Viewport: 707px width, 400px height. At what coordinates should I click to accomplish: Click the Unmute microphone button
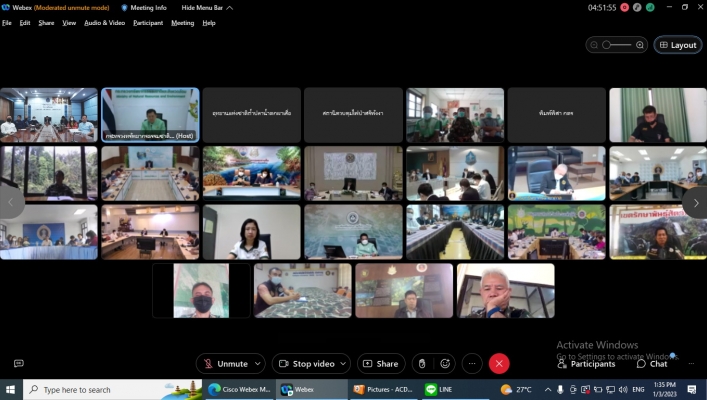pyautogui.click(x=225, y=364)
